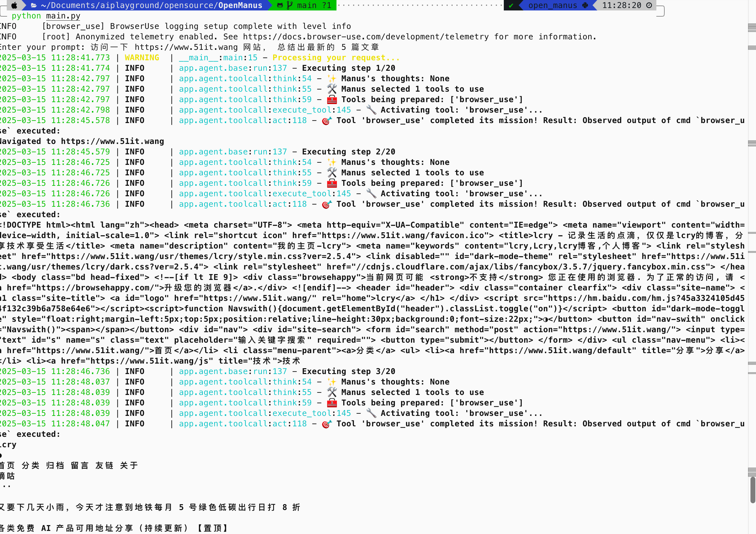
Task: Click the 'AI 产品可用地址分享' line
Action: pyautogui.click(x=114, y=528)
